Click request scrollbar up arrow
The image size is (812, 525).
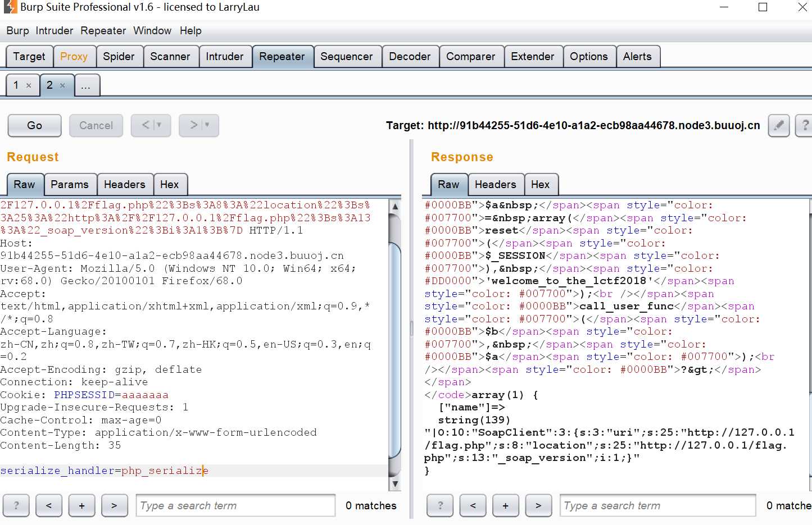(x=395, y=207)
